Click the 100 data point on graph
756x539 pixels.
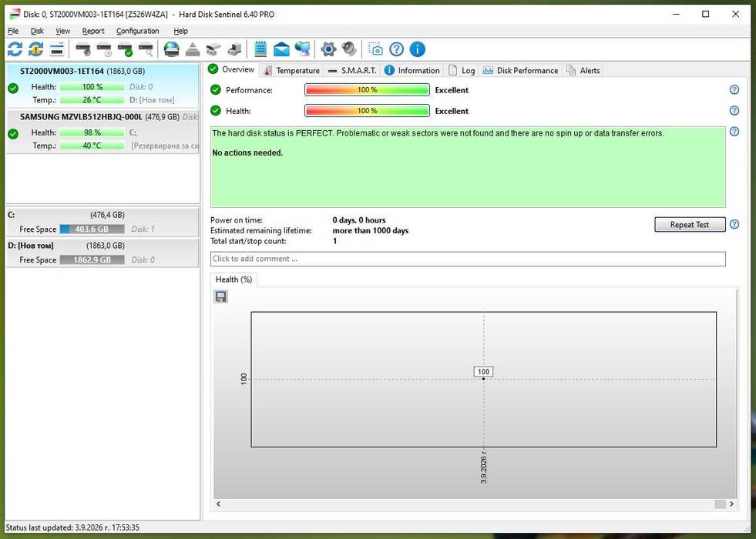point(484,379)
